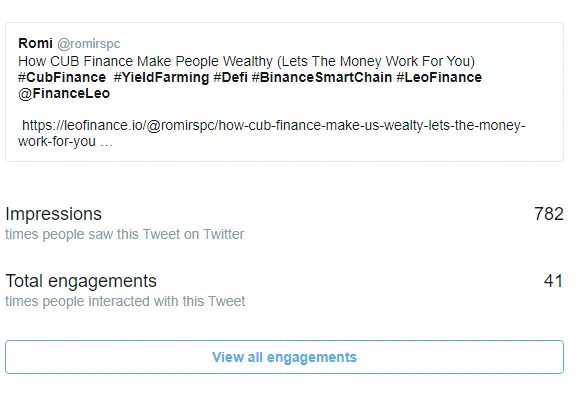Image resolution: width=579 pixels, height=395 pixels.
Task: Open the leofinance.io article URL
Action: point(272,133)
